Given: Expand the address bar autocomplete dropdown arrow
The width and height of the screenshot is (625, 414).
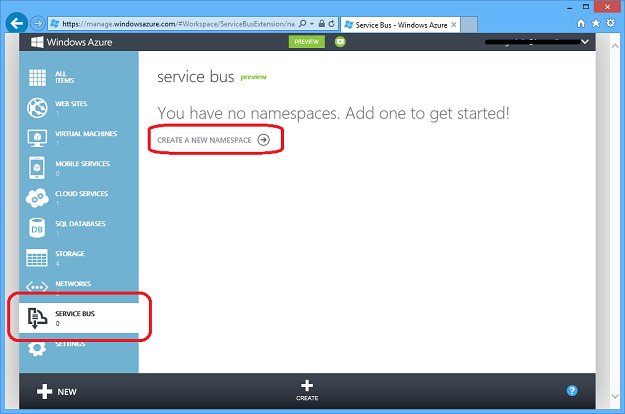Looking at the screenshot, I should click(312, 24).
